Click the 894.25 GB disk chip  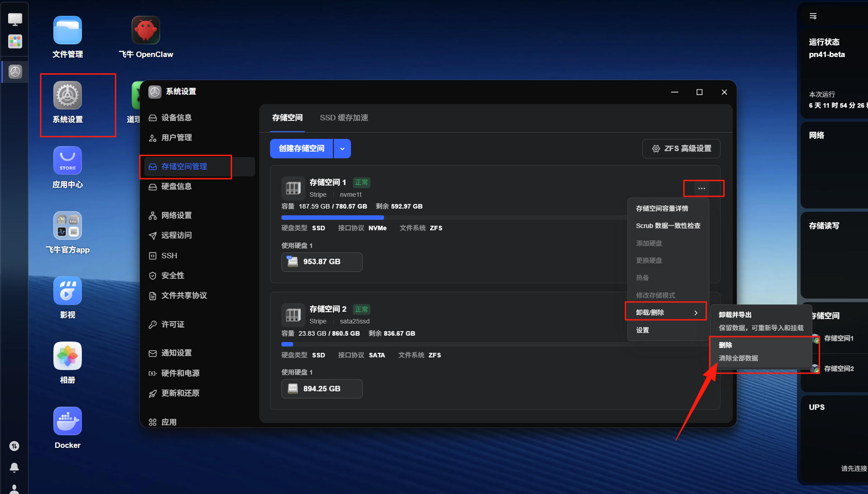[322, 389]
